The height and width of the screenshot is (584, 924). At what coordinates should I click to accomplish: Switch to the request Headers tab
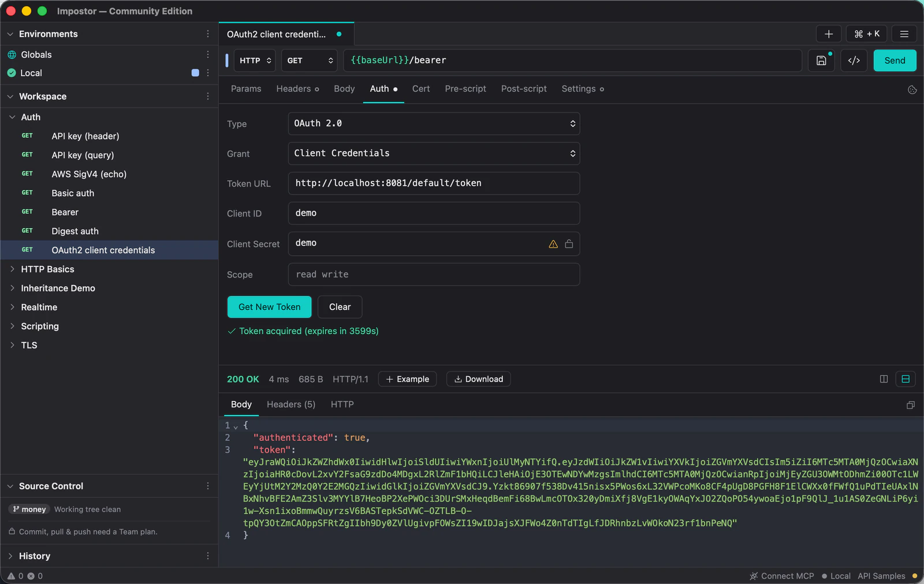[297, 89]
